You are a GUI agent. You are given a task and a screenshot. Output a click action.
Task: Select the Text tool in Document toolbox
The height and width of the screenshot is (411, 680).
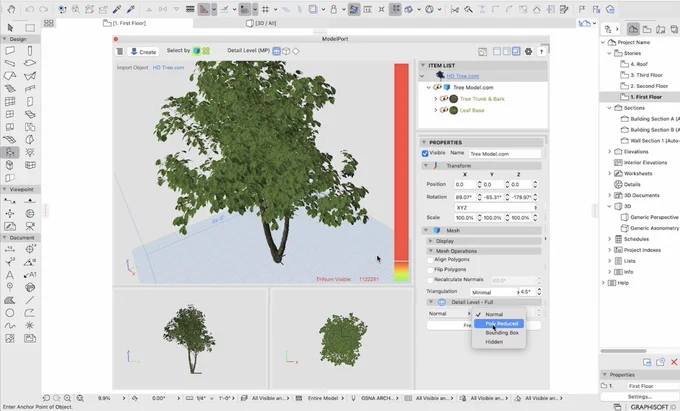(x=10, y=274)
